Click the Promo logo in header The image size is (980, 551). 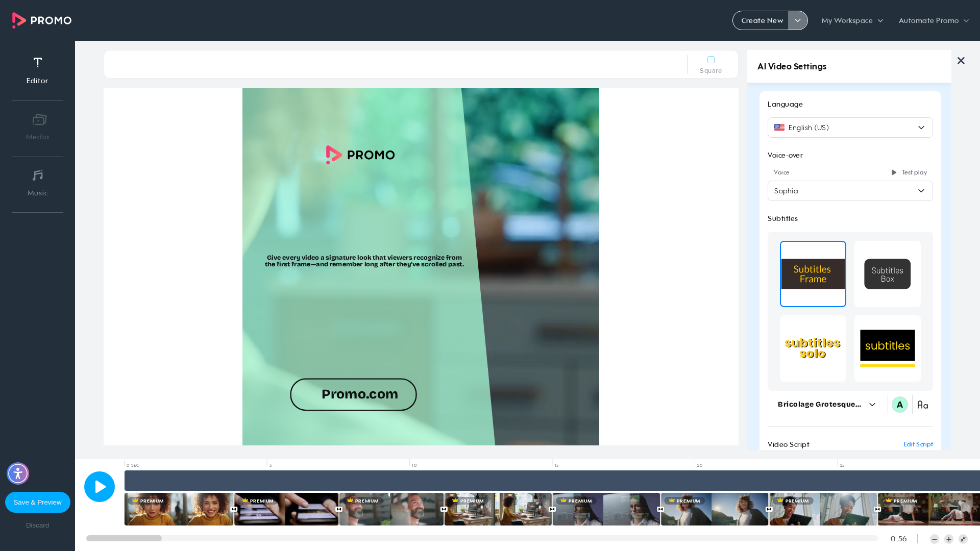point(42,20)
